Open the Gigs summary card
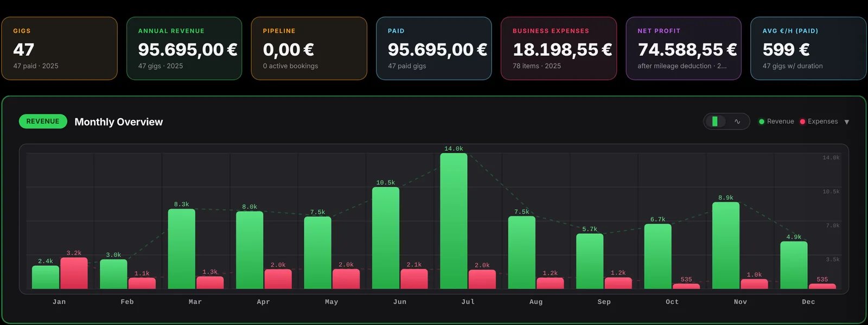The height and width of the screenshot is (325, 868). [59, 48]
